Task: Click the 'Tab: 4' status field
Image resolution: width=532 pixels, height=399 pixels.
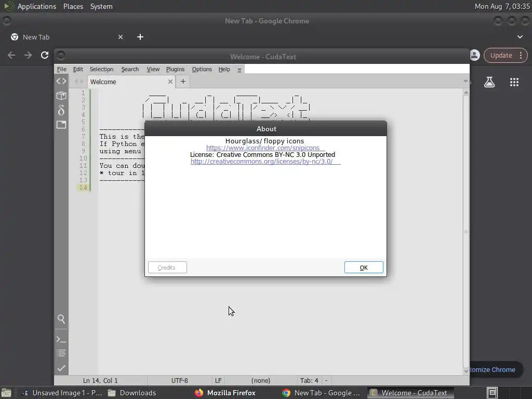Action: [x=309, y=381]
